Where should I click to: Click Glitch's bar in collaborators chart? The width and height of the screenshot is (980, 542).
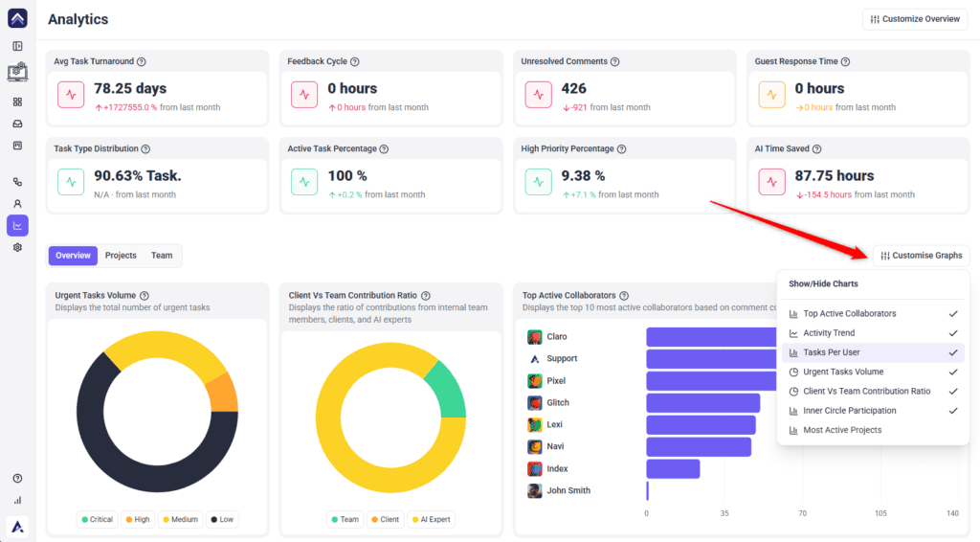point(703,403)
